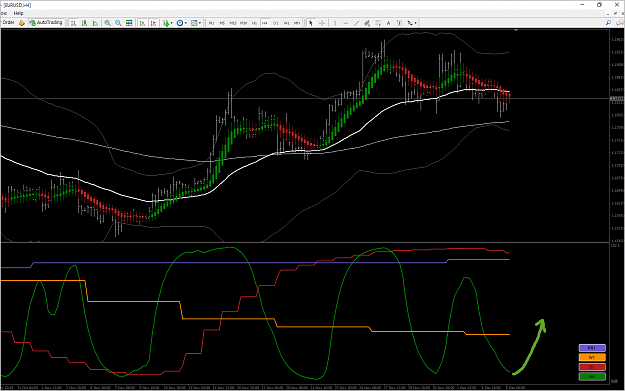This screenshot has width=625, height=391.
Task: Click the New Order button
Action: pyautogui.click(x=8, y=23)
